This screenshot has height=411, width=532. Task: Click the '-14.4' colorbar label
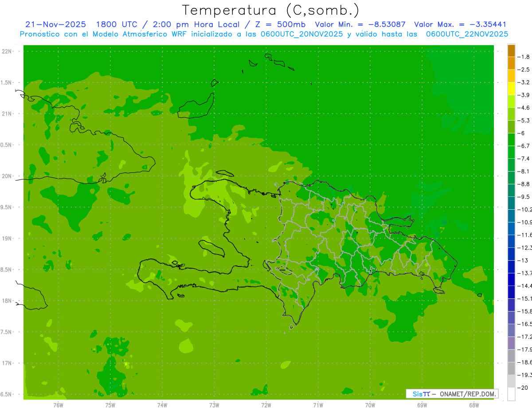pyautogui.click(x=525, y=286)
